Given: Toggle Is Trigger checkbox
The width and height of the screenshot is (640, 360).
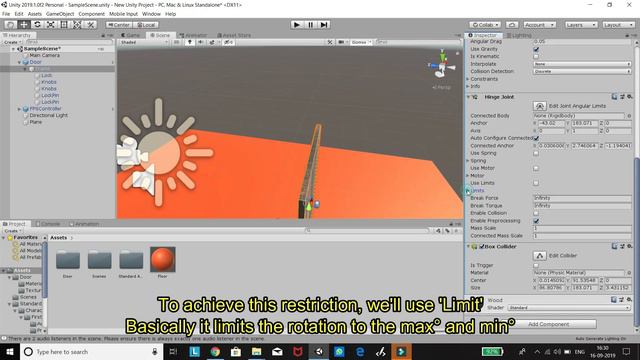Looking at the screenshot, I should coord(536,265).
